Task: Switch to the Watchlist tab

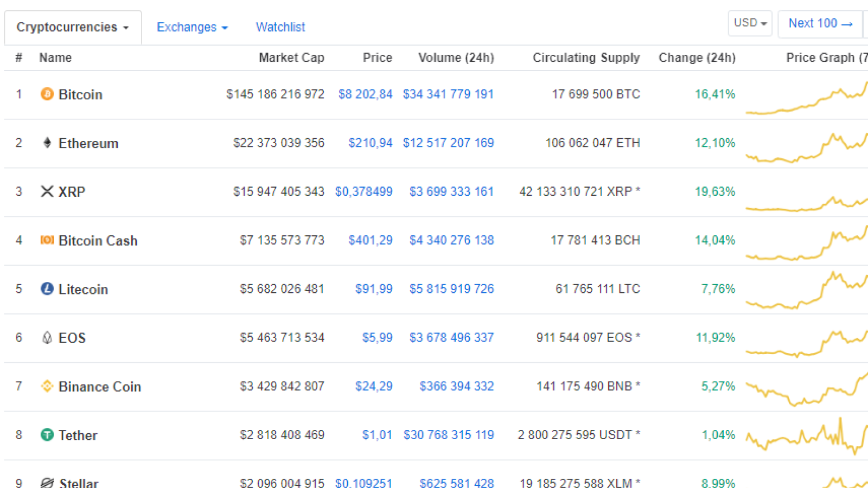Action: click(280, 27)
